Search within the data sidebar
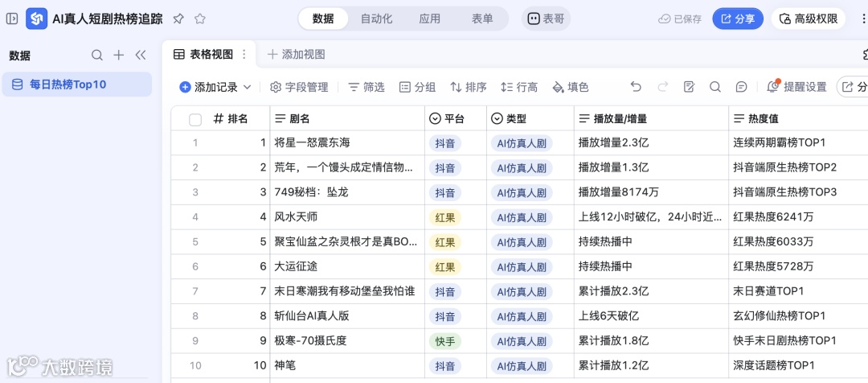868x383 pixels. point(97,55)
